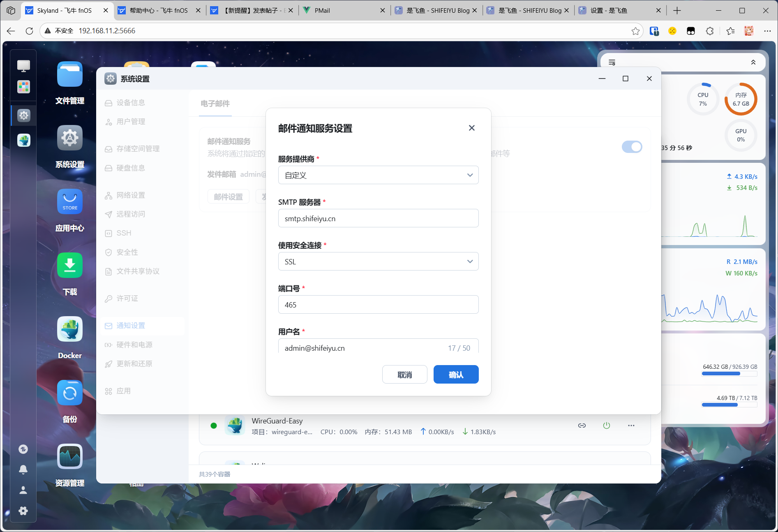
Task: Click the 邮件设置 button behind the dialog
Action: pos(229,197)
